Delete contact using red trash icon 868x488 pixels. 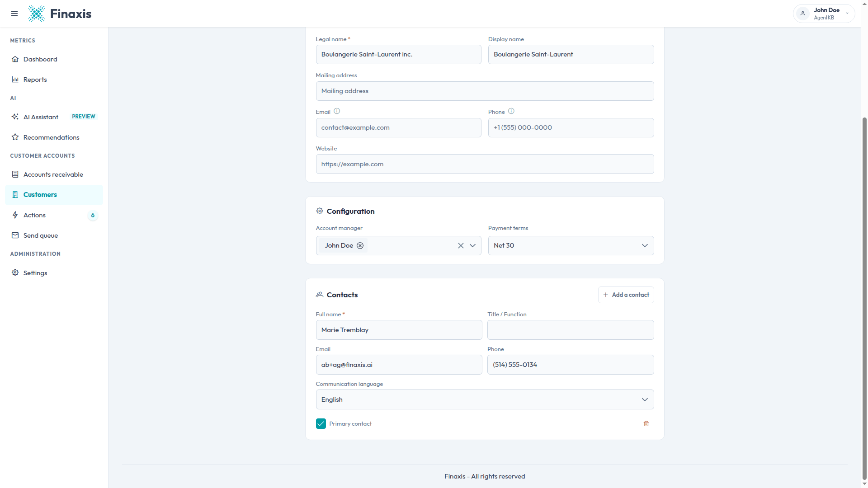coord(646,423)
